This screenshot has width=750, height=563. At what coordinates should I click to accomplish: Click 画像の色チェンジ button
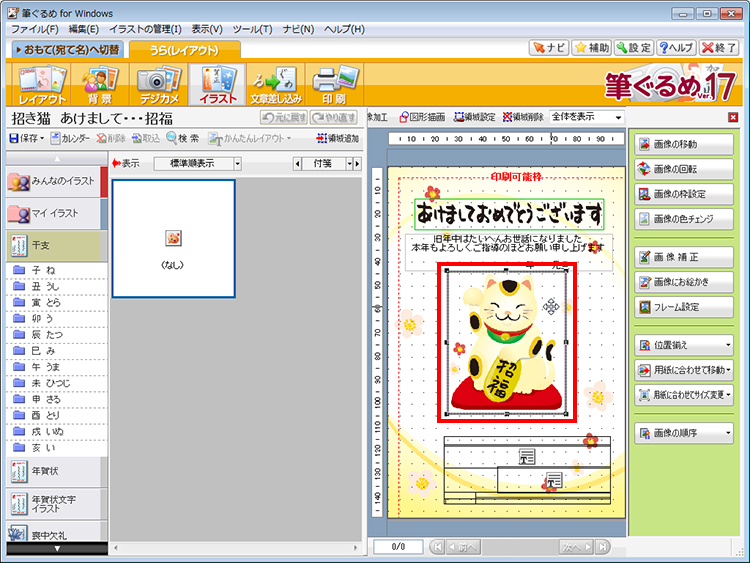[684, 219]
